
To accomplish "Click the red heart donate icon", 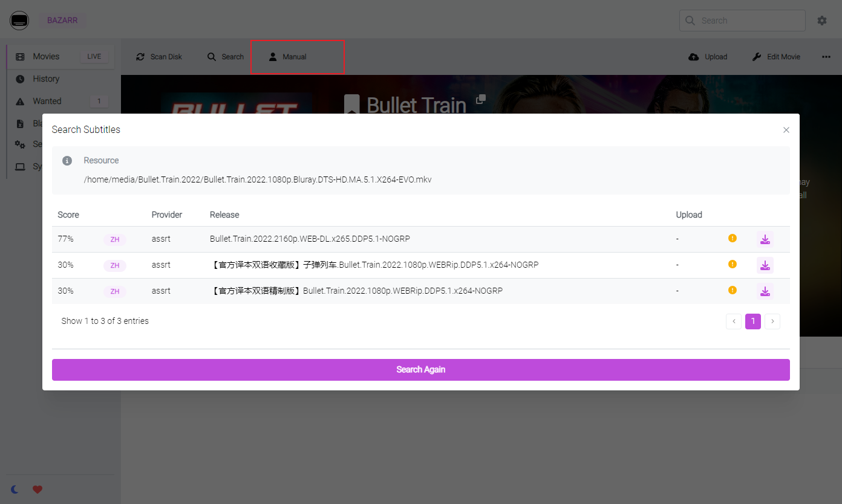I will point(38,489).
